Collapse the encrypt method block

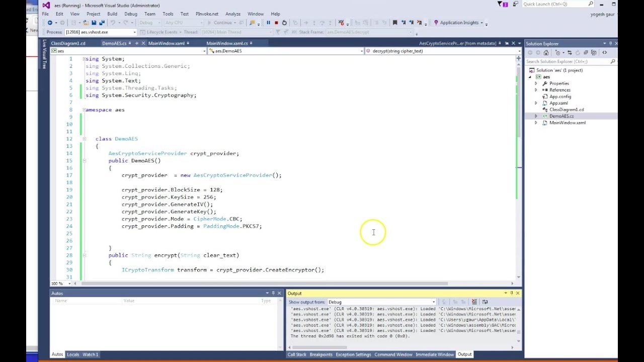[x=84, y=255]
